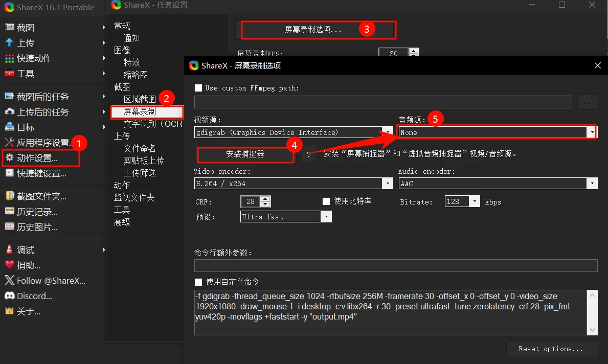The image size is (608, 364).
Task: Expand the 快捷动作 submenu arrow
Action: tap(103, 58)
